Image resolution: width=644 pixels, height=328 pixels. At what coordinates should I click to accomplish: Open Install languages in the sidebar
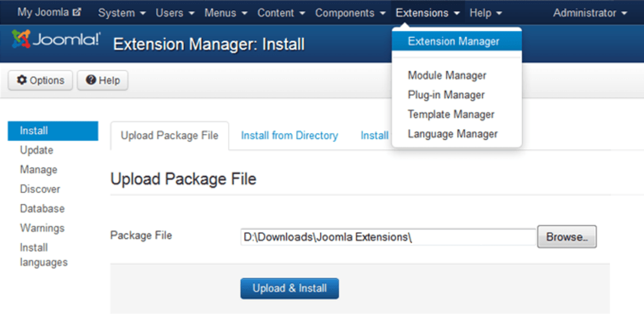(43, 255)
